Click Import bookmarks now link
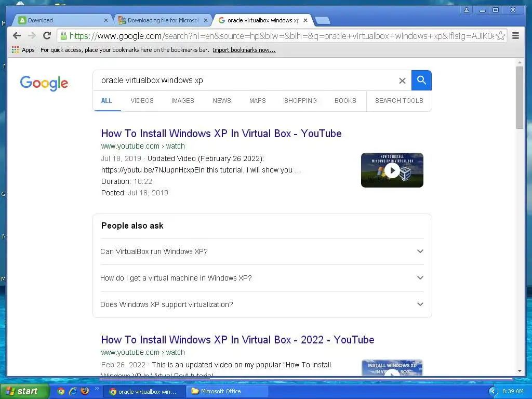 pyautogui.click(x=244, y=50)
